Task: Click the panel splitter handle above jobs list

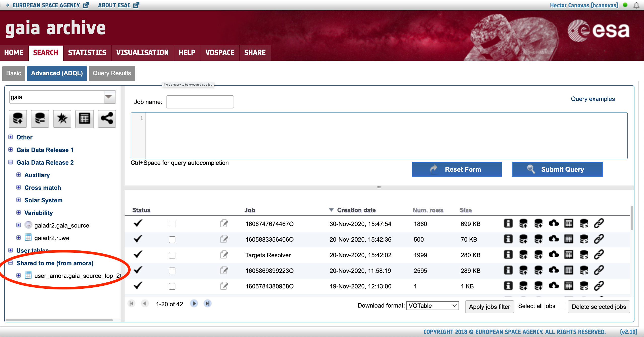Action: tap(379, 187)
